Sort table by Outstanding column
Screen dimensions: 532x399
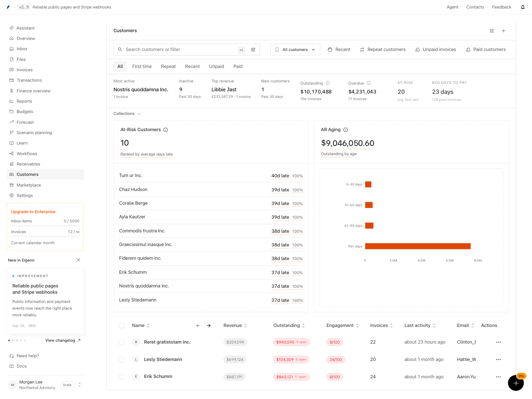click(x=289, y=325)
